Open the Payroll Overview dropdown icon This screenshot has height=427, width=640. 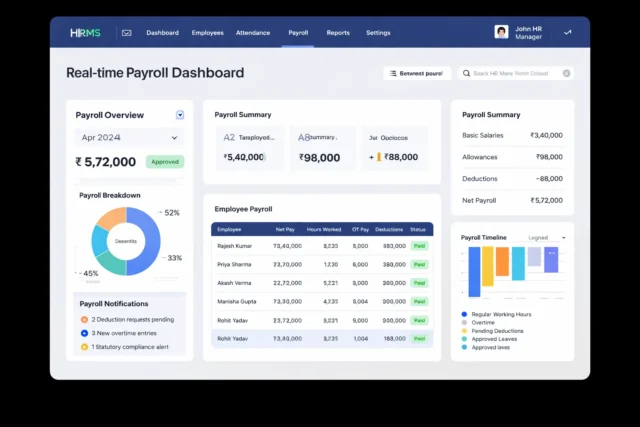[180, 115]
